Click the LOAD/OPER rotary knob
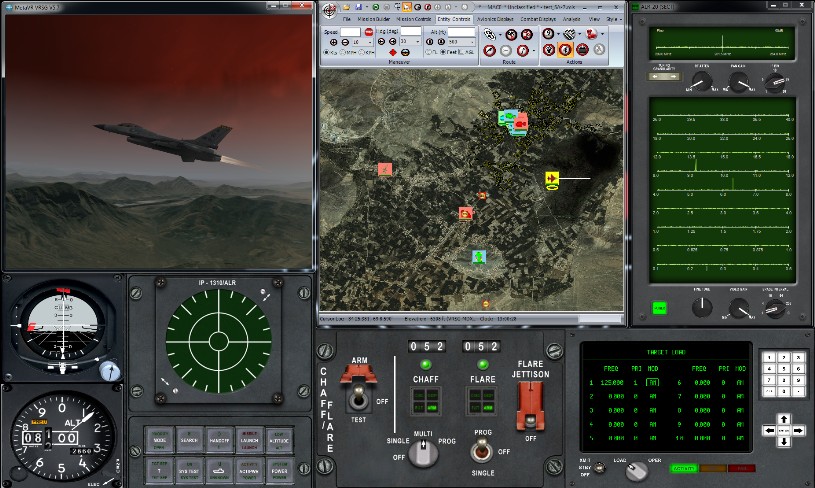Image resolution: width=815 pixels, height=488 pixels. [636, 471]
